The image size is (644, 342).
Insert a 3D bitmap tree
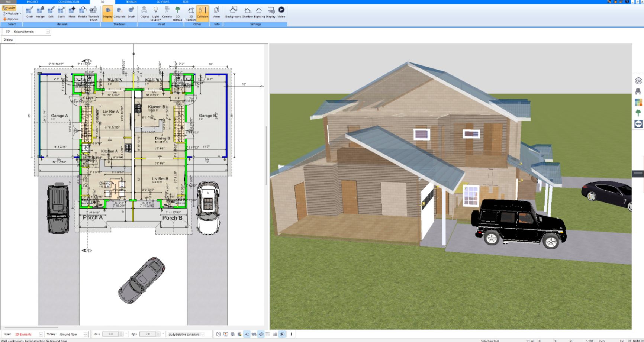coord(178,13)
